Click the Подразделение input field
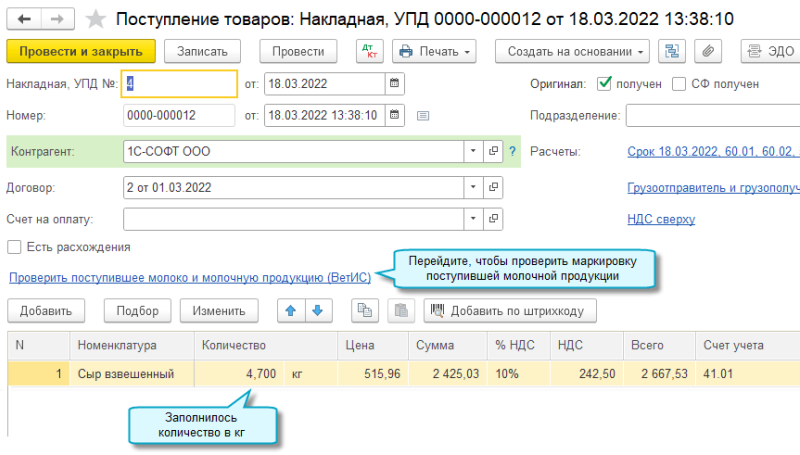 713,115
